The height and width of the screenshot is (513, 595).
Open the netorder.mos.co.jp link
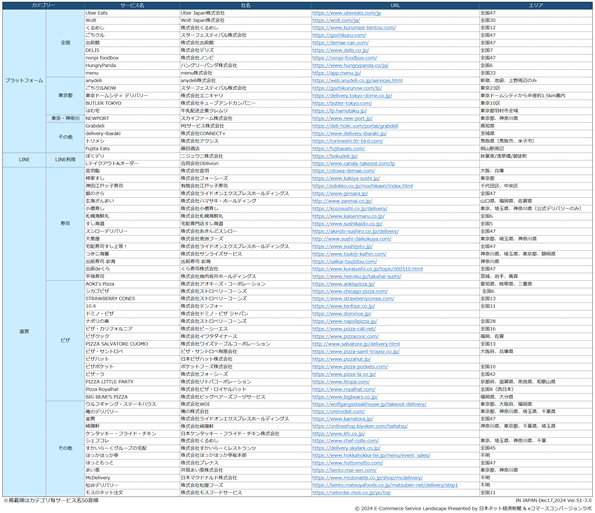(x=351, y=493)
